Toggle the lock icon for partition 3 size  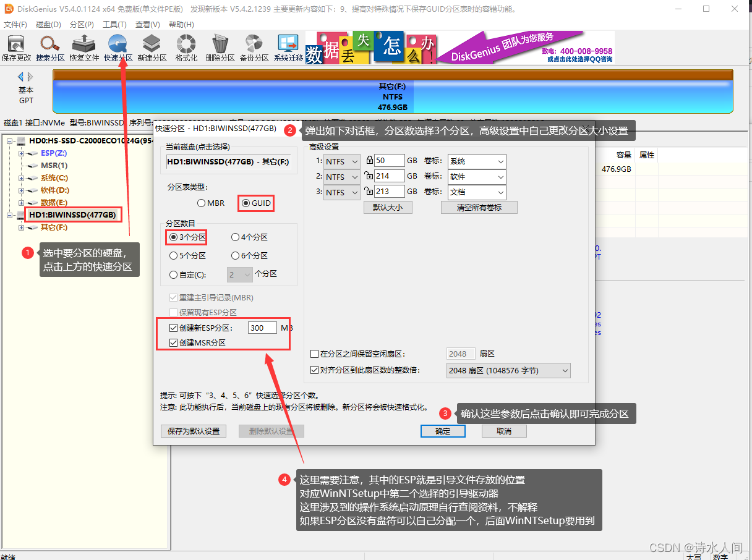point(369,192)
